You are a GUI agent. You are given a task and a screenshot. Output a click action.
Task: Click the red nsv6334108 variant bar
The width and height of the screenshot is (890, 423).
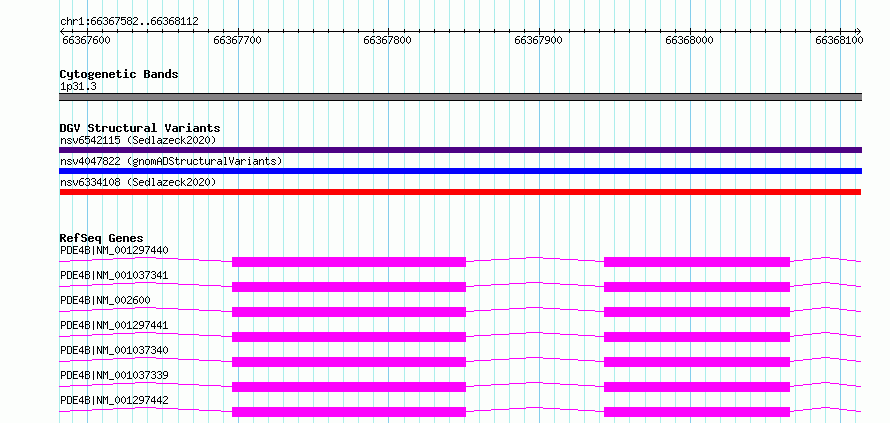coord(460,192)
